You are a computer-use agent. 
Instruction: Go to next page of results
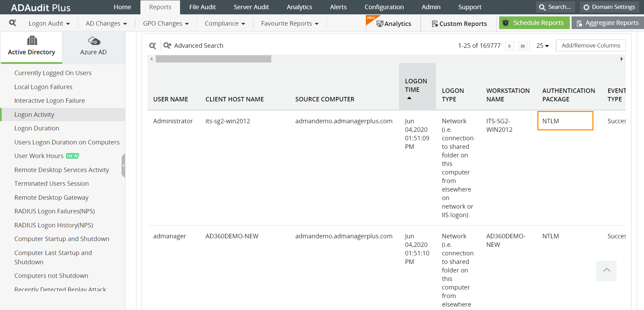click(x=509, y=46)
